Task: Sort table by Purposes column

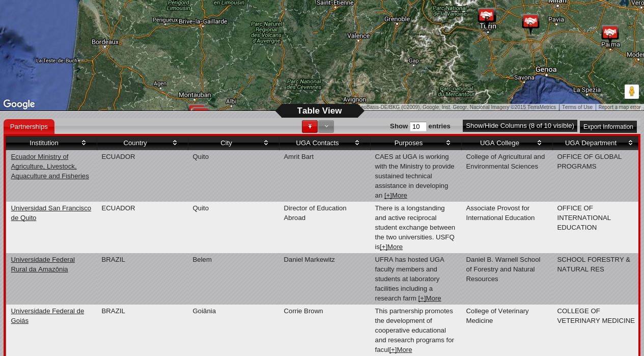Action: (416, 143)
